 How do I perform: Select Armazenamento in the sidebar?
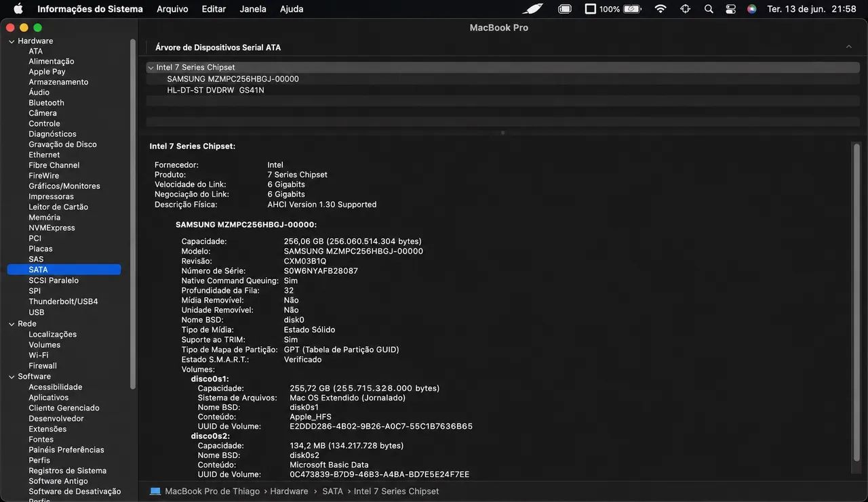[x=58, y=82]
